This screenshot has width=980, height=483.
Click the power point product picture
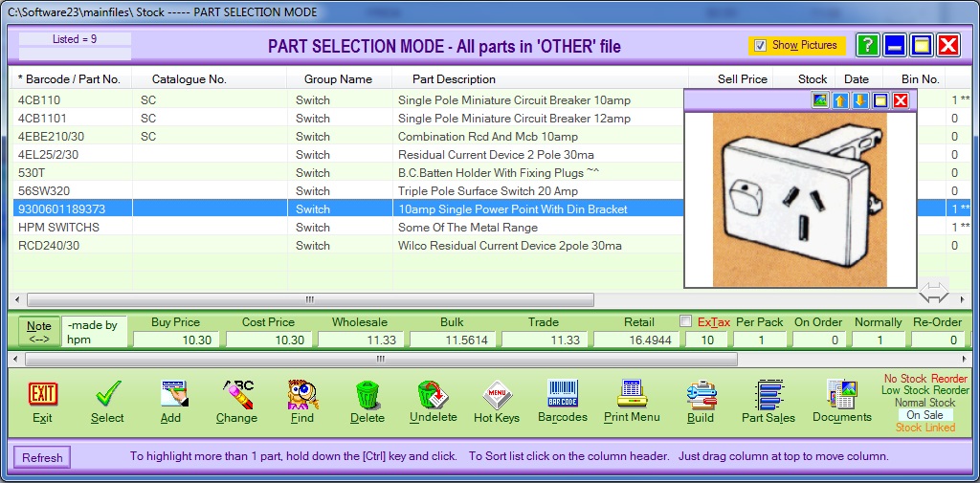point(800,200)
